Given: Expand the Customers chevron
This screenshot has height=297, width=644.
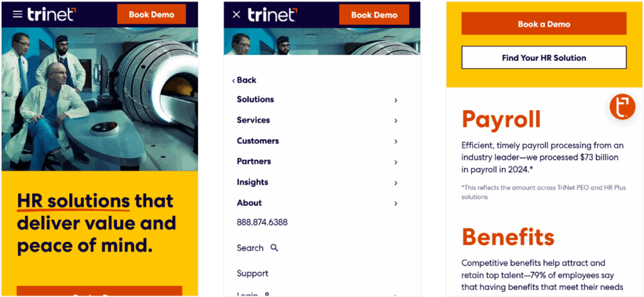Looking at the screenshot, I should point(396,142).
